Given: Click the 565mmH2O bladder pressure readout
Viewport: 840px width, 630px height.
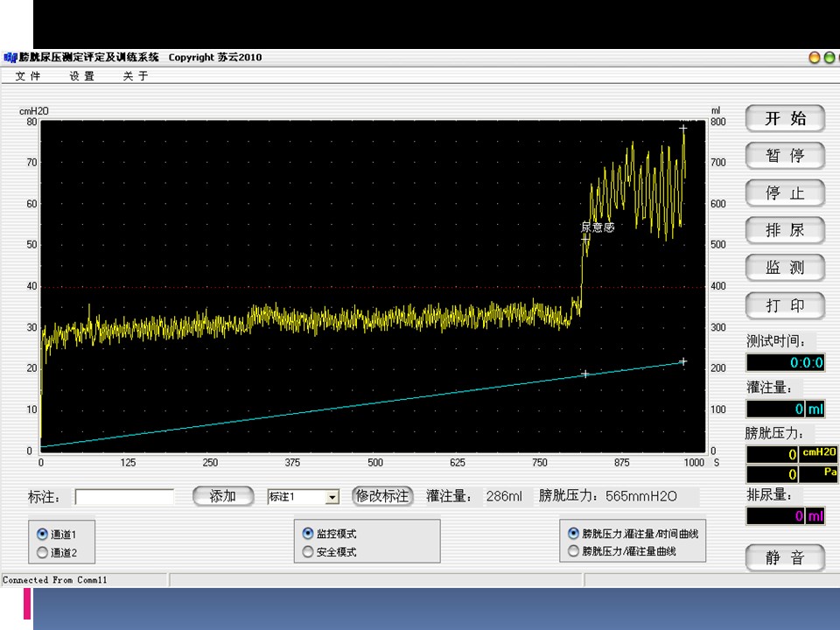Looking at the screenshot, I should [641, 497].
